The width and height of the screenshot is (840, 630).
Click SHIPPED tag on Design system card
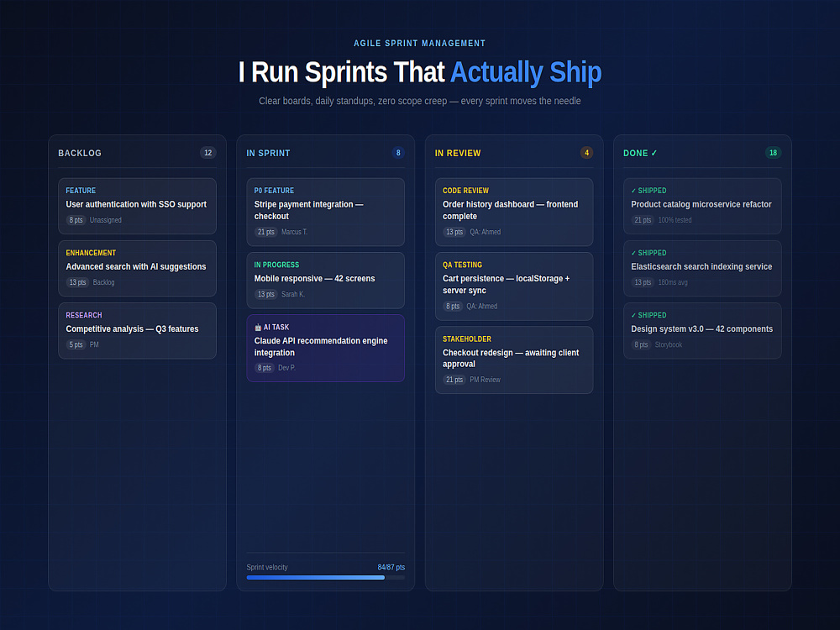(x=648, y=315)
